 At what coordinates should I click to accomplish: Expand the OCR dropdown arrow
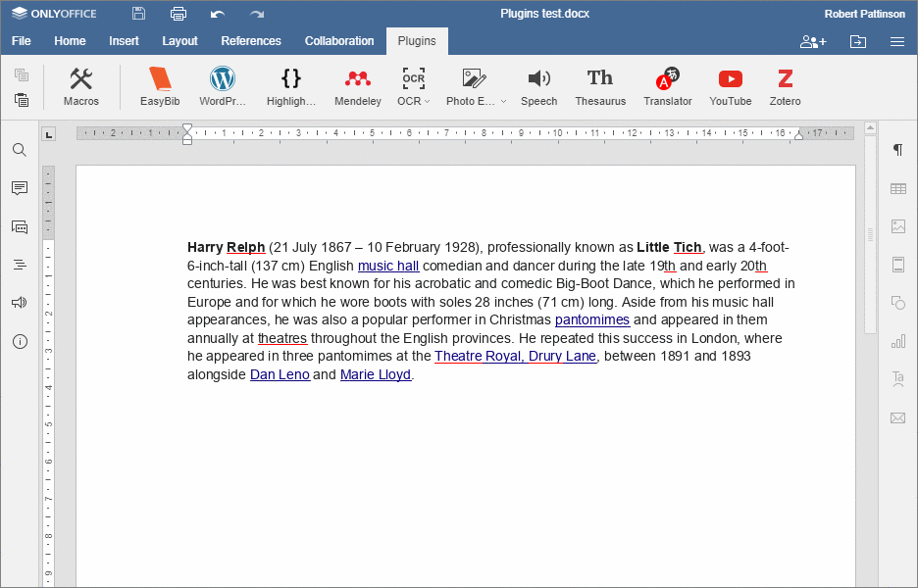[x=428, y=101]
